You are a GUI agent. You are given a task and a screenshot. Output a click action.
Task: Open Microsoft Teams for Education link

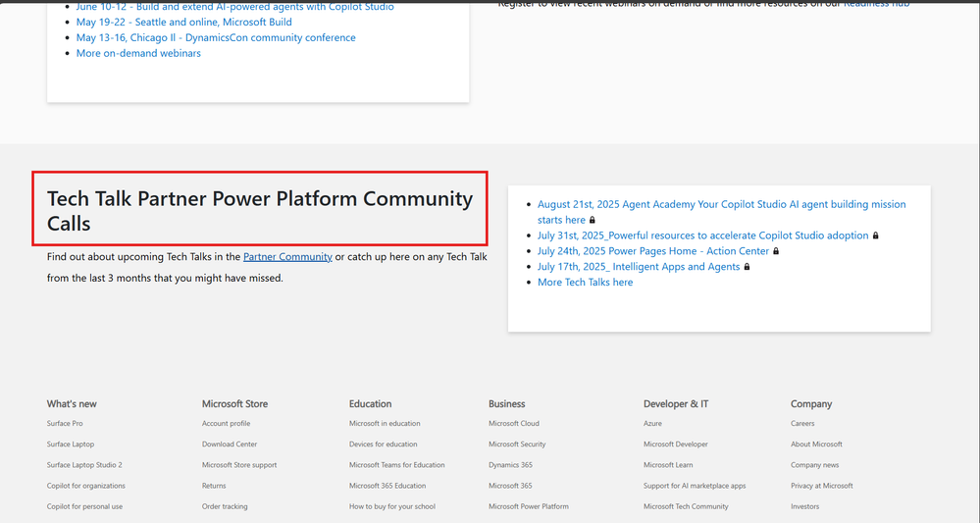[397, 465]
